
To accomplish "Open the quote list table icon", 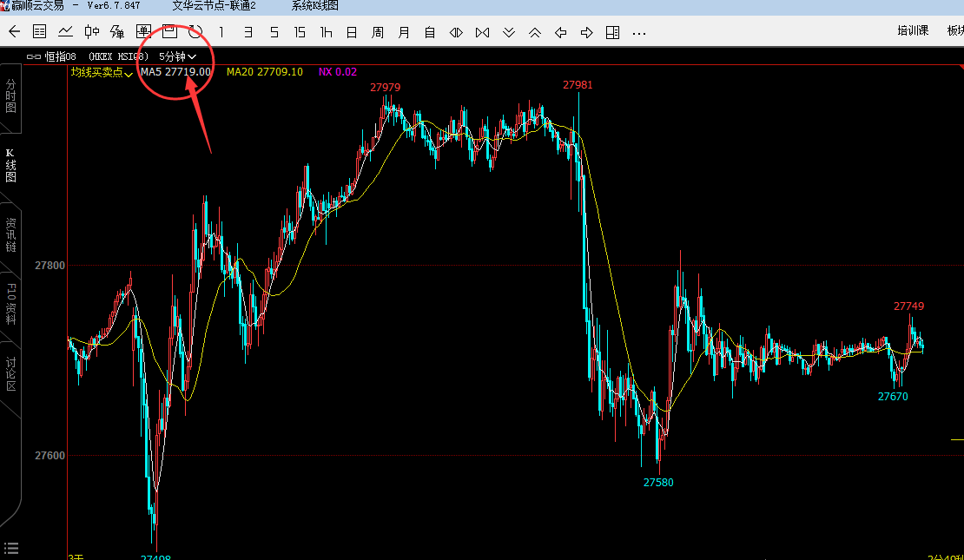I will [39, 32].
